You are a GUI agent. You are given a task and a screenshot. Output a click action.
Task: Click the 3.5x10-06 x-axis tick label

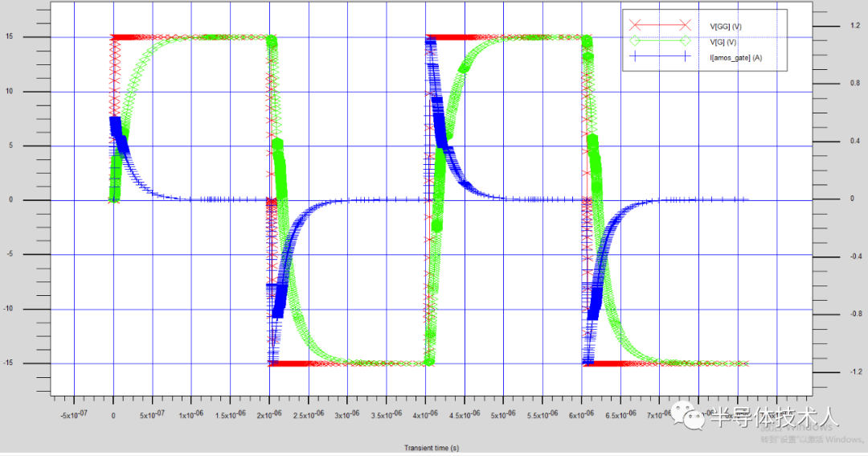pos(386,414)
